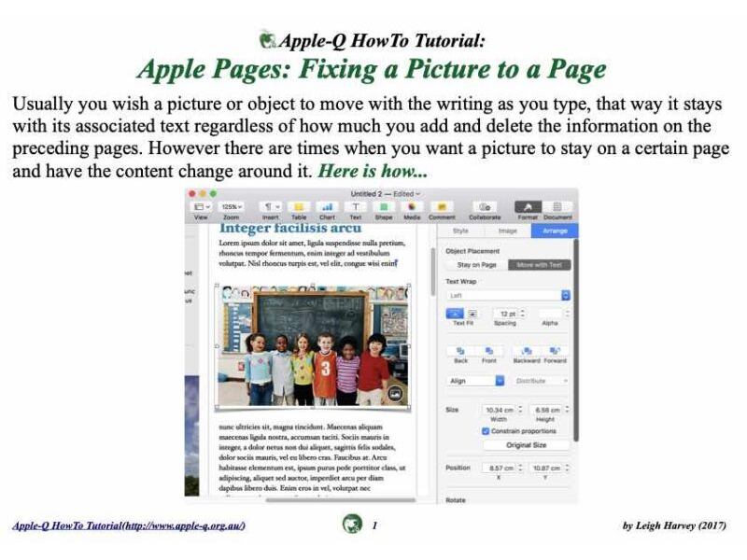Open the 125% Zoom dropdown
The height and width of the screenshot is (560, 747).
coord(232,206)
